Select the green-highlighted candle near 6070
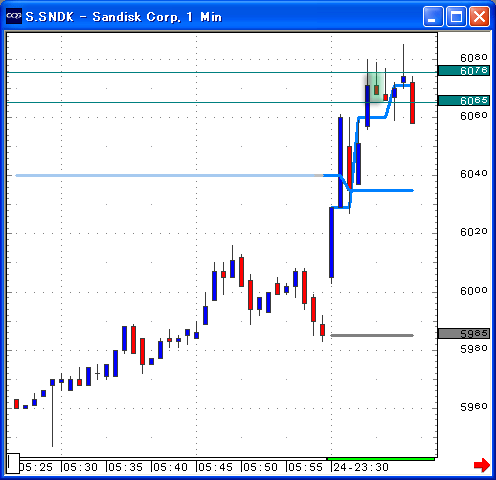 tap(376, 89)
